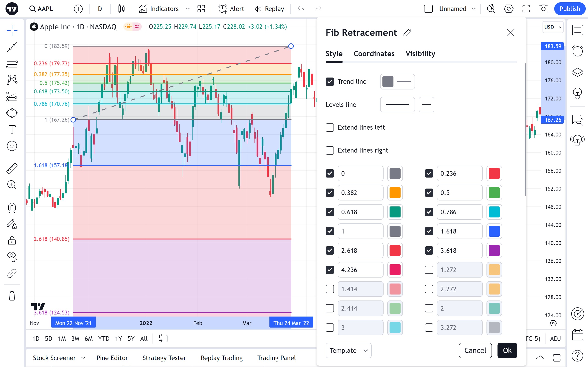Click the Measure ruler tool

click(12, 168)
